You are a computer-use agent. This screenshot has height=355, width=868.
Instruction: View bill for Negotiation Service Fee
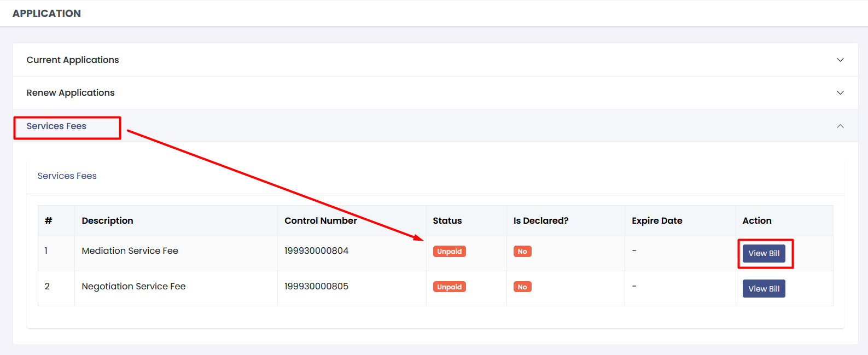[764, 289]
